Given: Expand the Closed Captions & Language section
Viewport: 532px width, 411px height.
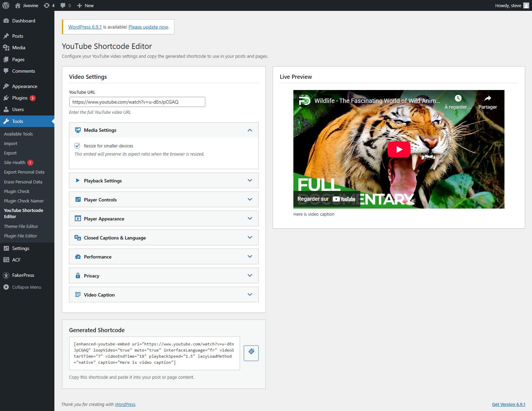Looking at the screenshot, I should [164, 237].
